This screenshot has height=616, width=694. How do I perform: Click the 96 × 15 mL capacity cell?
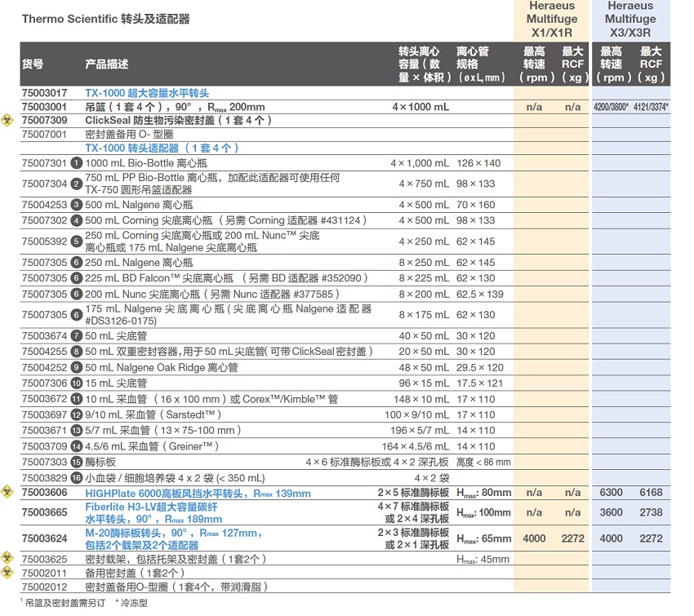click(x=424, y=383)
